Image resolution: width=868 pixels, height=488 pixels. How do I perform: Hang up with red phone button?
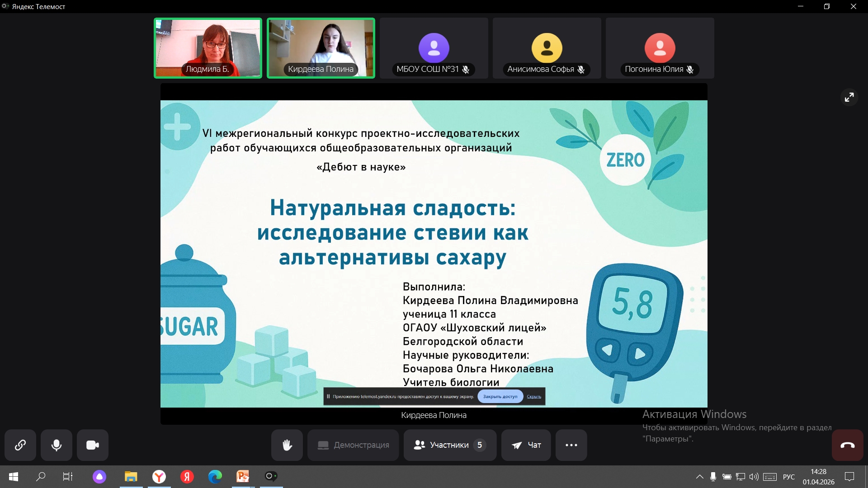point(847,445)
